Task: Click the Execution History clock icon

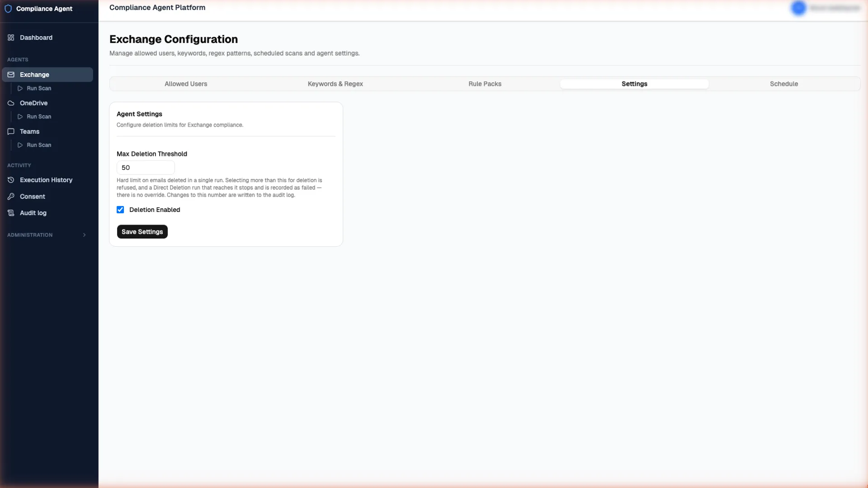Action: click(11, 180)
